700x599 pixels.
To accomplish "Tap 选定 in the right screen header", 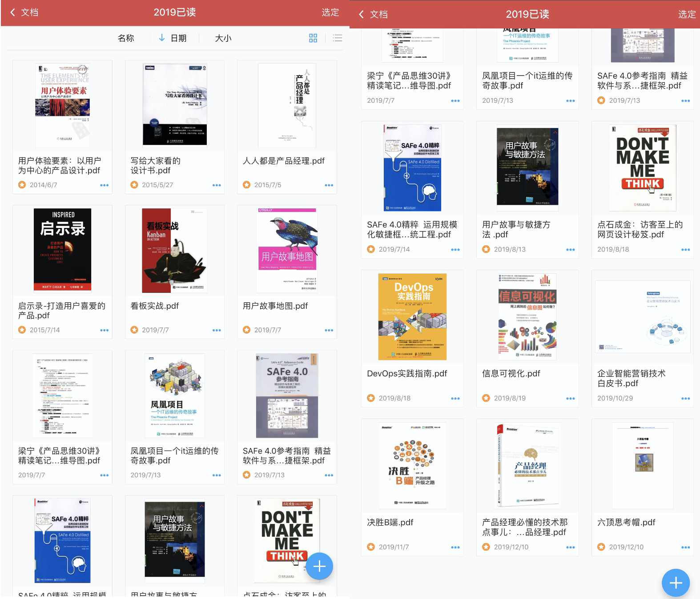I will pyautogui.click(x=687, y=14).
